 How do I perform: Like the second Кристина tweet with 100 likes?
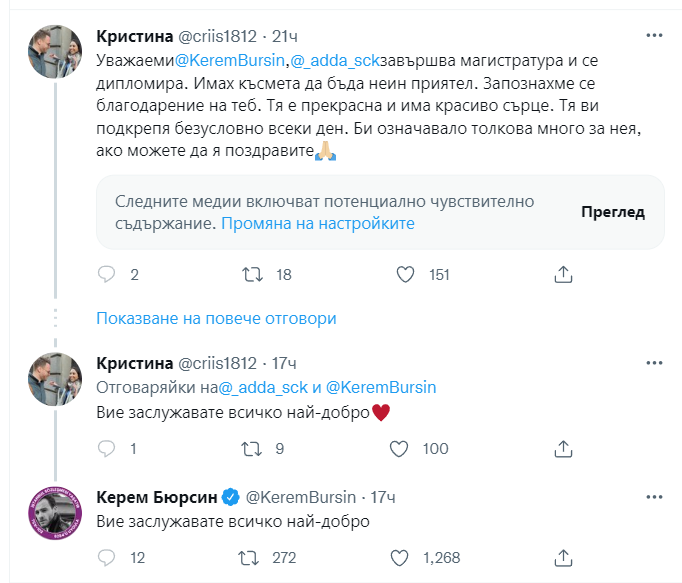[398, 449]
